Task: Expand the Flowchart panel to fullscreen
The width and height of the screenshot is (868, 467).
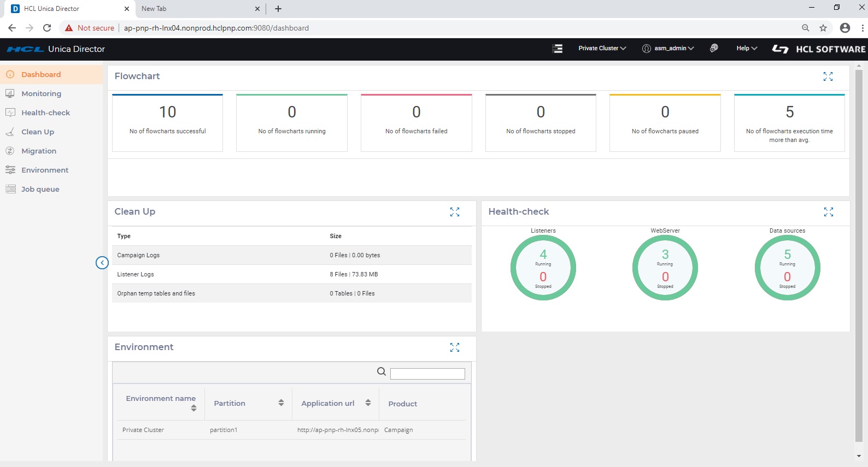Action: [x=828, y=76]
